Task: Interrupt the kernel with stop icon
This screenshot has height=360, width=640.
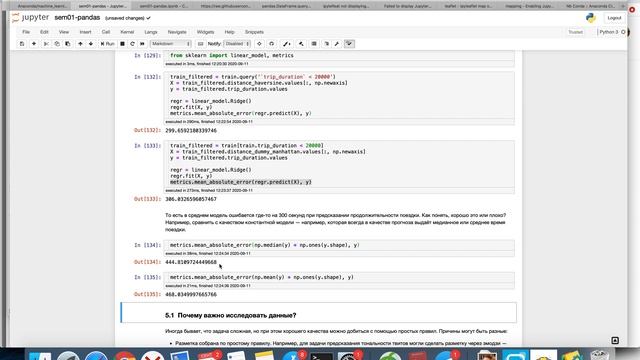Action: click(x=122, y=44)
